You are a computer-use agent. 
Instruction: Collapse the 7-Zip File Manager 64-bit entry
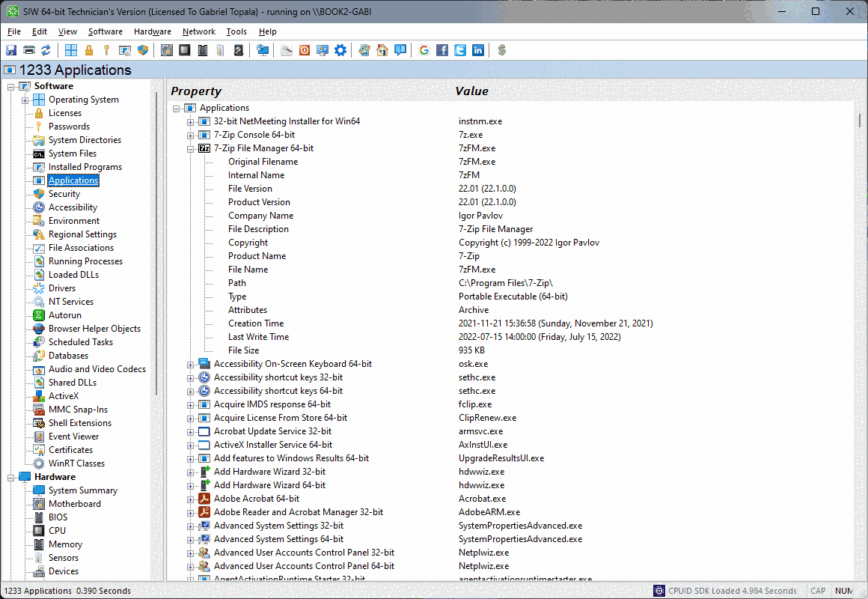tap(189, 148)
